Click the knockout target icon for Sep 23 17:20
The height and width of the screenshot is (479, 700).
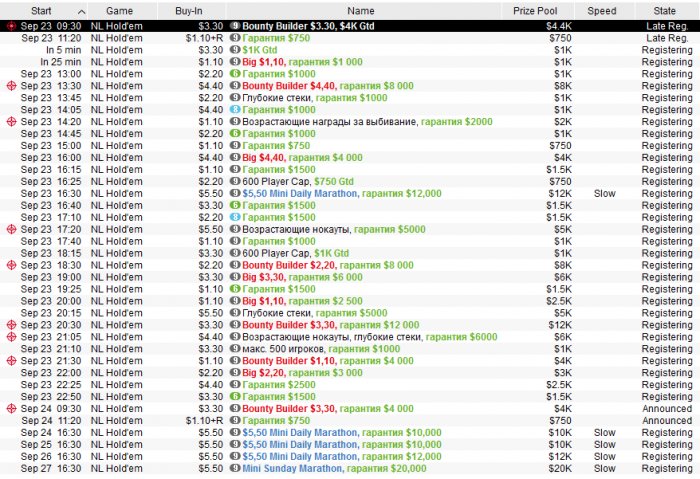click(x=12, y=229)
